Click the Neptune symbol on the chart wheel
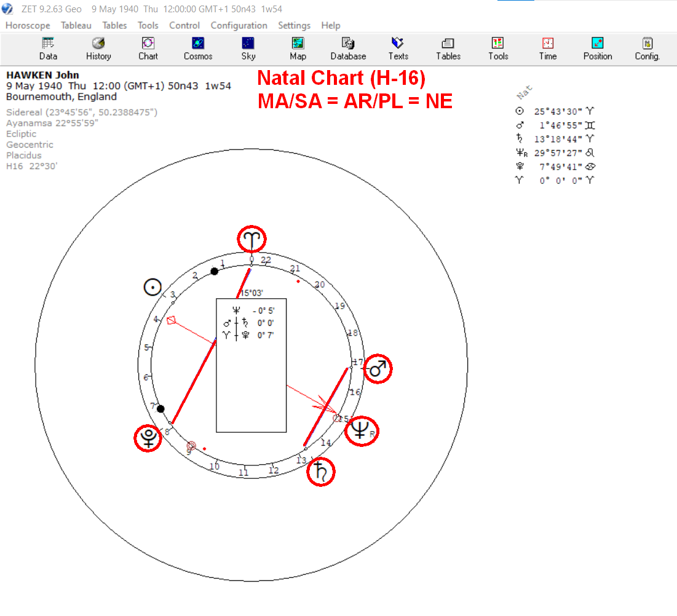677x616 pixels. pos(362,431)
